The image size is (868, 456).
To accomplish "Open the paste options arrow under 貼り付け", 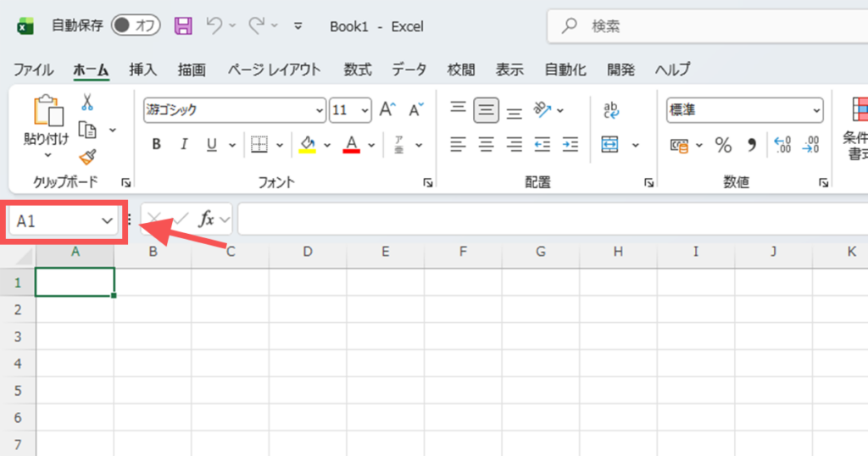I will point(47,155).
